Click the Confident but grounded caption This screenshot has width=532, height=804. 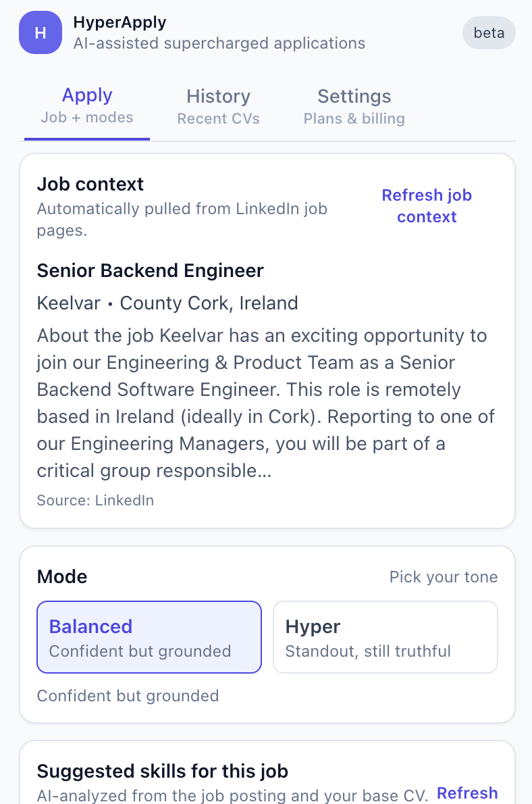pos(128,695)
